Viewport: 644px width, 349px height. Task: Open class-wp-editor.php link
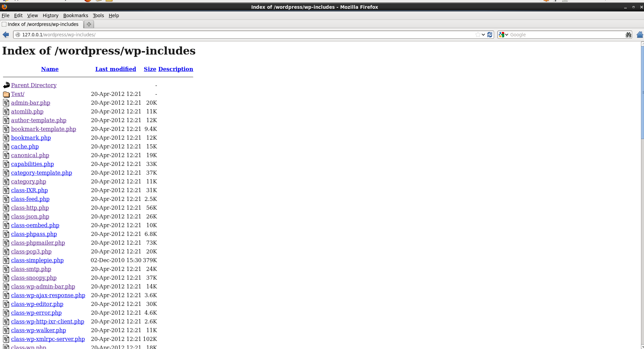37,304
